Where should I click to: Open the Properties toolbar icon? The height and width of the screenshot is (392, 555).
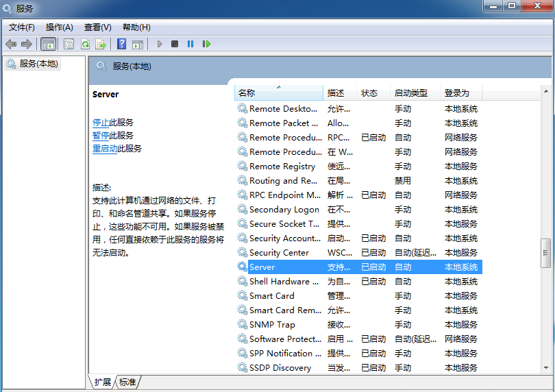tap(69, 45)
